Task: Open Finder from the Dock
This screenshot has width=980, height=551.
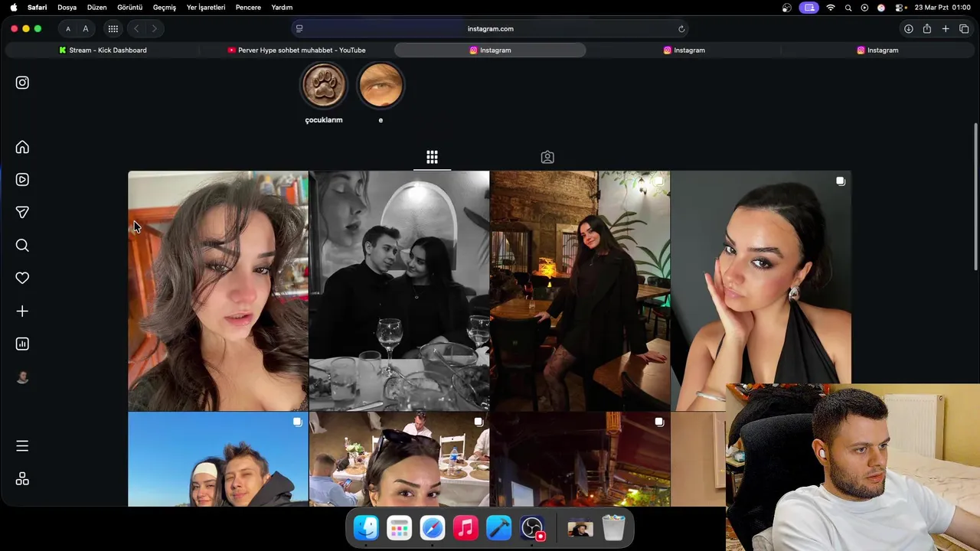Action: coord(366,528)
